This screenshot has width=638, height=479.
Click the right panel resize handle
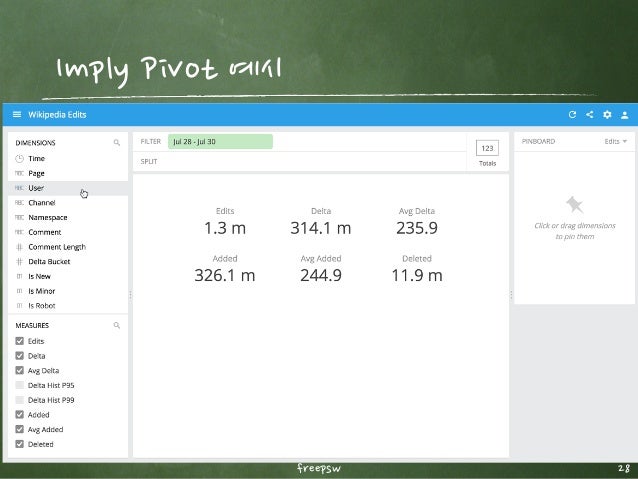click(x=511, y=295)
